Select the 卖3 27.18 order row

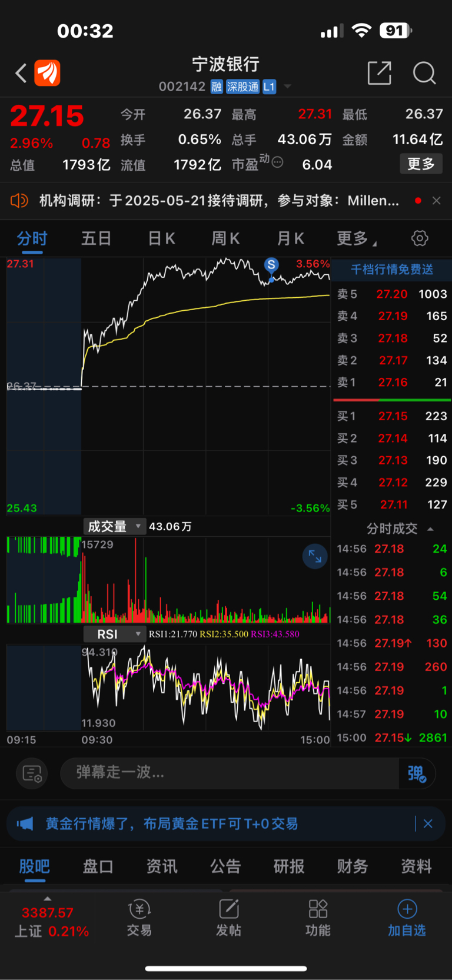click(x=392, y=338)
